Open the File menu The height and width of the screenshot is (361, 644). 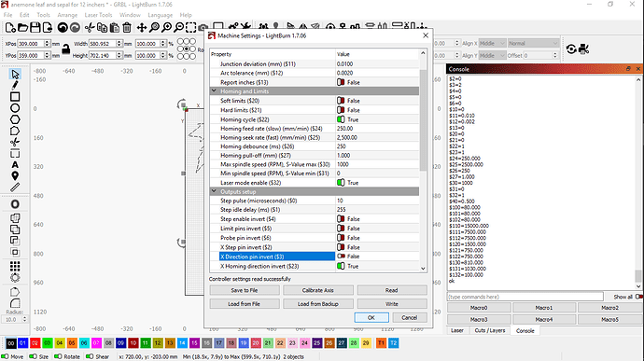7,15
